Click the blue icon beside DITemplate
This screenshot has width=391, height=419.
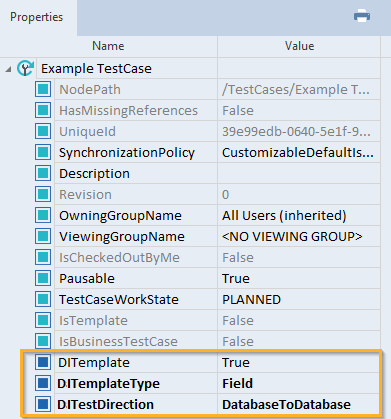click(43, 362)
